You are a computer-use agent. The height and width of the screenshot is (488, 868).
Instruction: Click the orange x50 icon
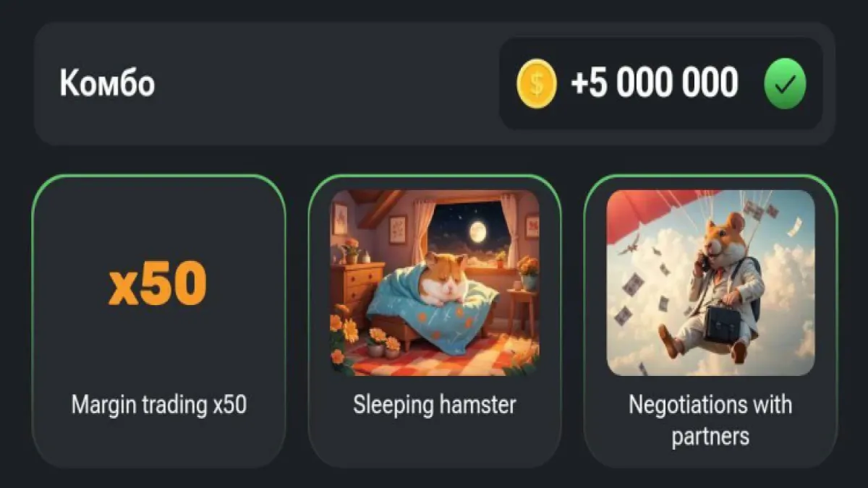pos(158,283)
